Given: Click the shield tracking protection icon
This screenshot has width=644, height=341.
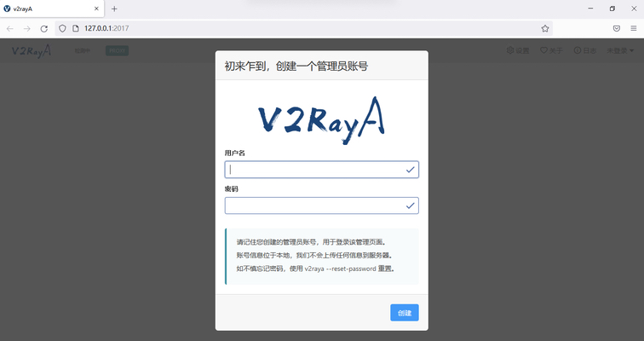Looking at the screenshot, I should click(x=62, y=28).
